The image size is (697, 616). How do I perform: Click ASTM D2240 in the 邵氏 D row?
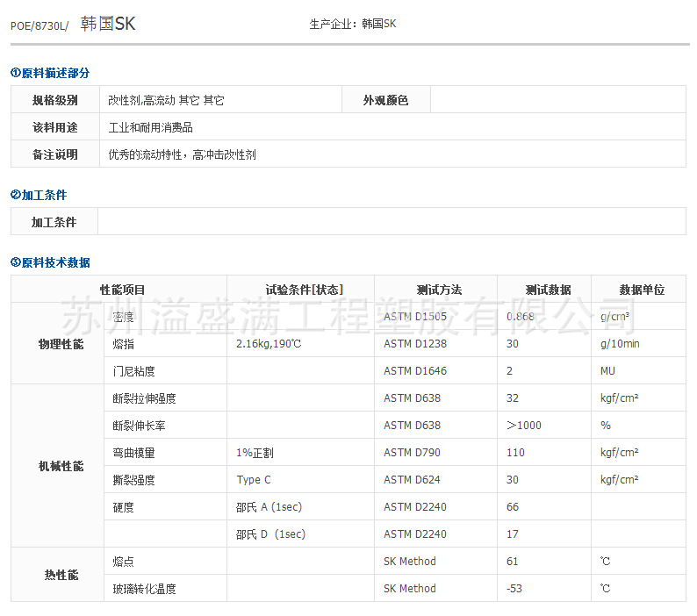point(415,534)
